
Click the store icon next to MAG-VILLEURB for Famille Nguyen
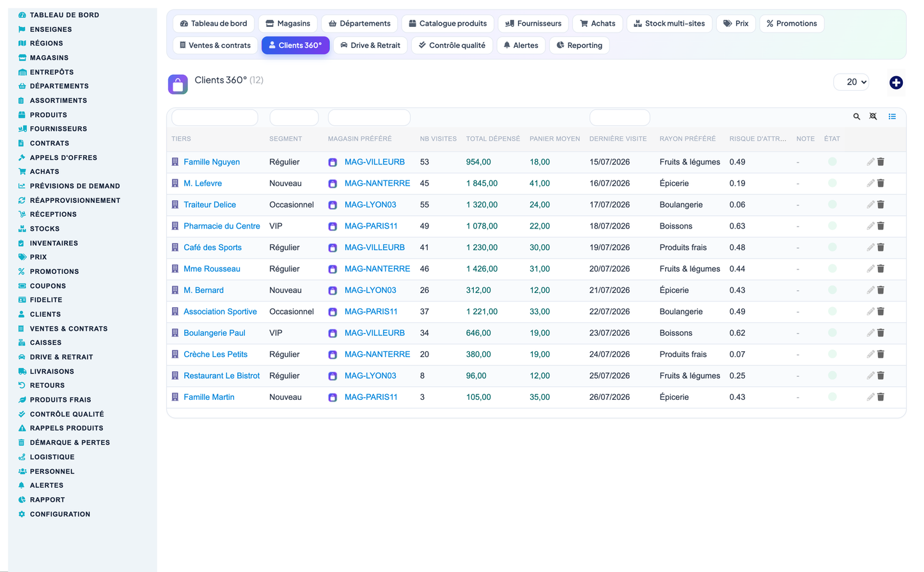pyautogui.click(x=333, y=163)
